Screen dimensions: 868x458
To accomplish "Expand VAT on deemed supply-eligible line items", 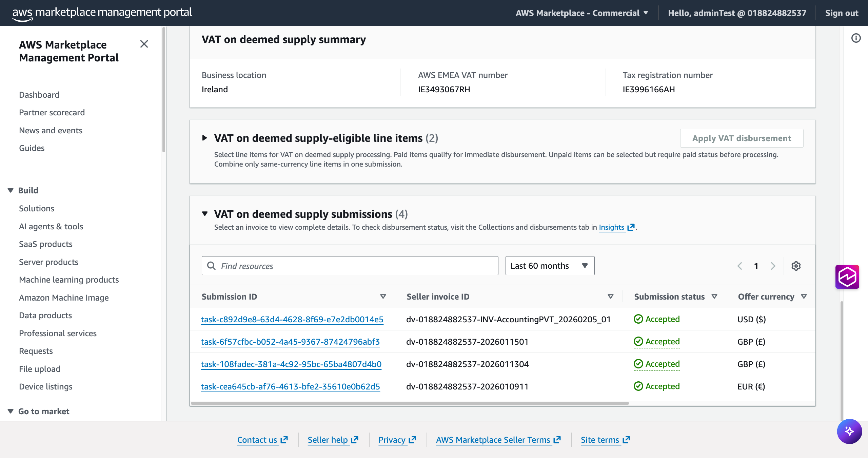I will tap(204, 138).
